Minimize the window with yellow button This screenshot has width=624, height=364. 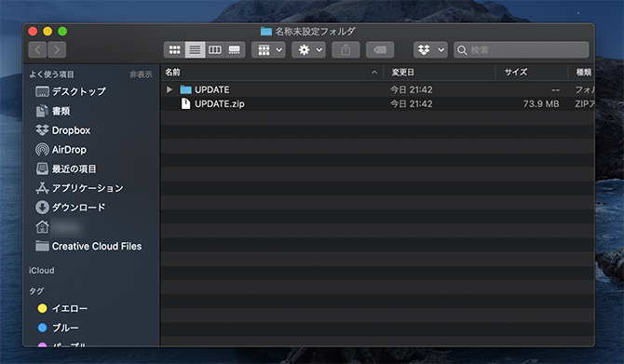point(47,31)
